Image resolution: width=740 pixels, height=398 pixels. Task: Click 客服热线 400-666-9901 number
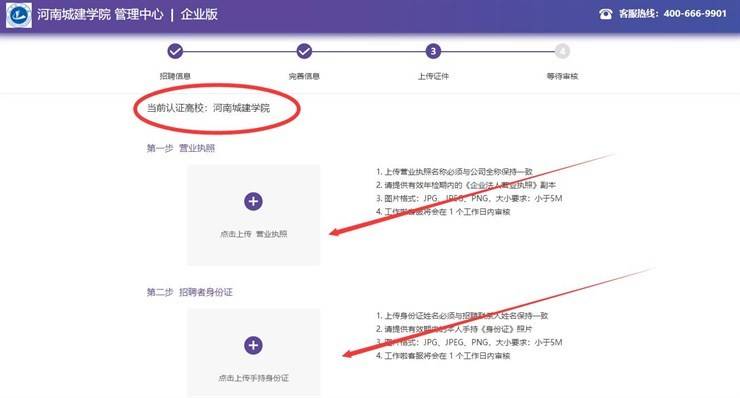[x=673, y=14]
